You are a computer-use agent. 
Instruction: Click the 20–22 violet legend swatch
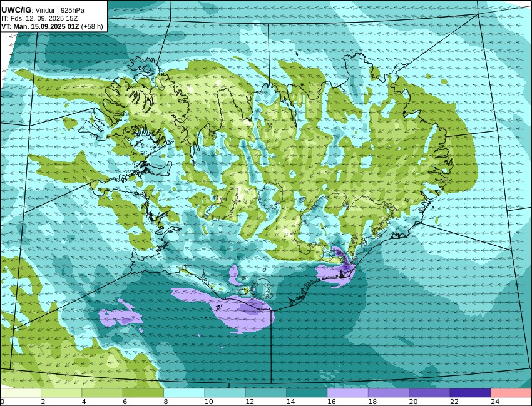pyautogui.click(x=429, y=393)
